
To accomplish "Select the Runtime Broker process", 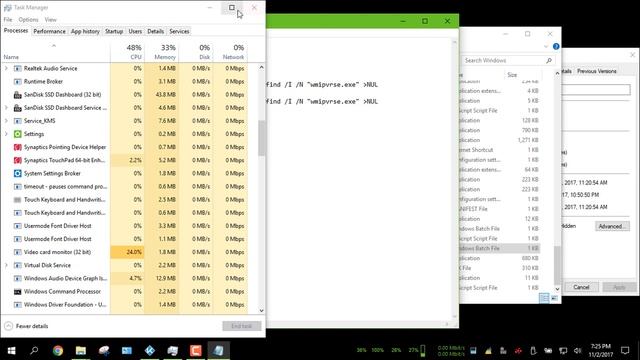I will 124,82.
